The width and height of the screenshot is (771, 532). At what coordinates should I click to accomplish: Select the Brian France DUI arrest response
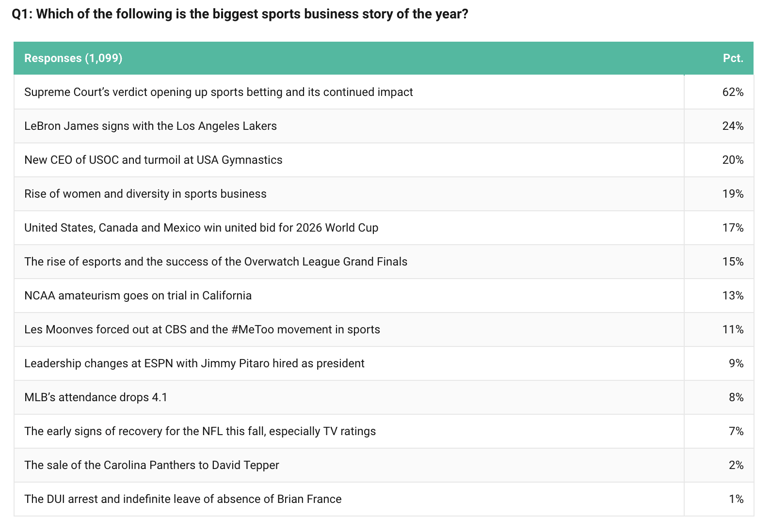[183, 499]
